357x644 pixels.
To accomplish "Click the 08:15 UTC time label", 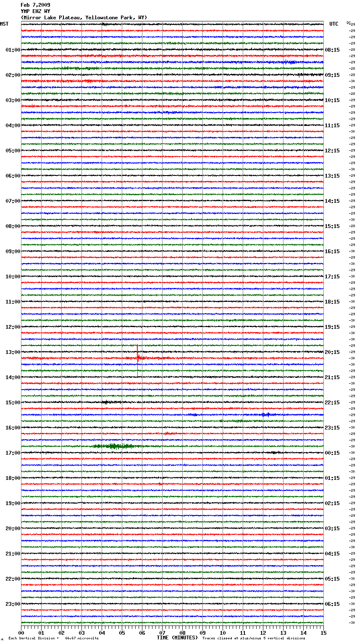I will pos(332,50).
